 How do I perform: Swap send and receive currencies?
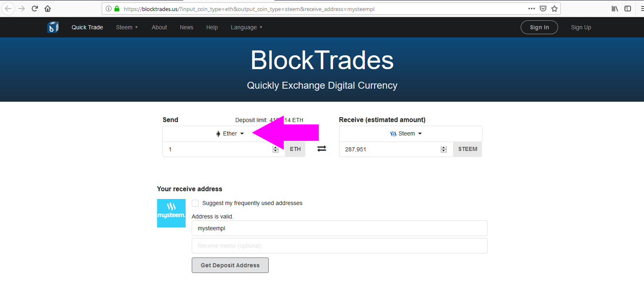pyautogui.click(x=322, y=149)
